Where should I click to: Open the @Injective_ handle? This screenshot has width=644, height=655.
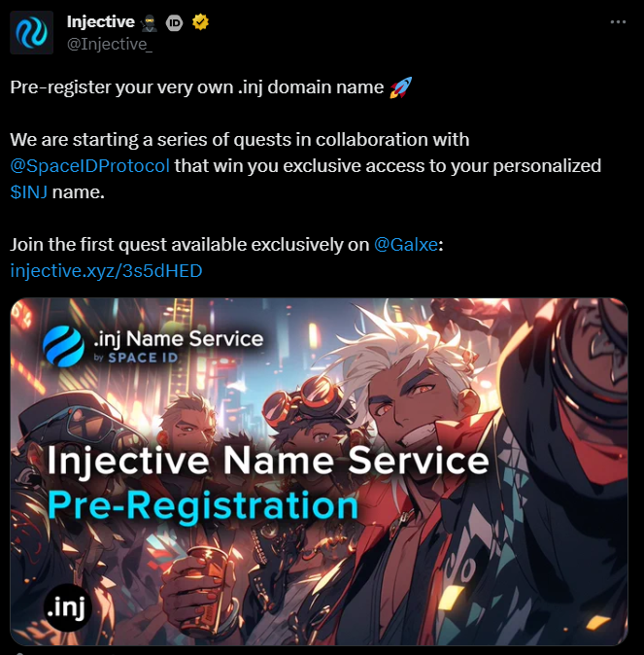coord(110,44)
